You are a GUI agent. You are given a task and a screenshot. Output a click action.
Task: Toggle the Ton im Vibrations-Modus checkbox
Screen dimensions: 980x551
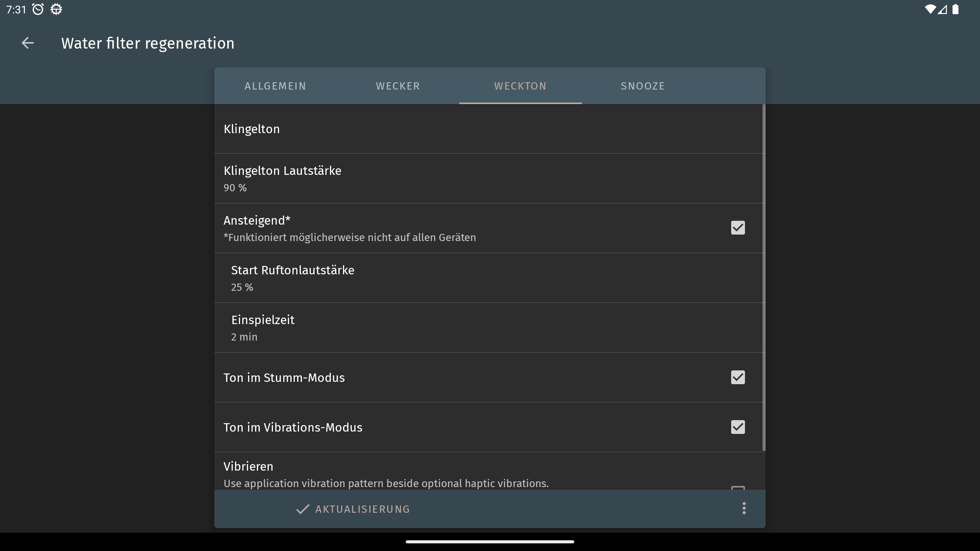point(738,427)
